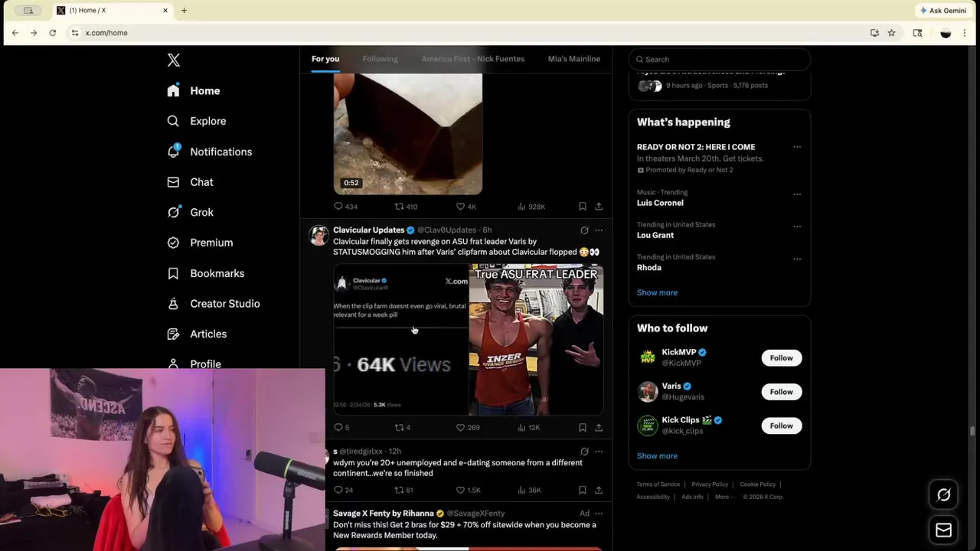The height and width of the screenshot is (551, 980).
Task: Switch to the For you tab
Action: click(325, 59)
